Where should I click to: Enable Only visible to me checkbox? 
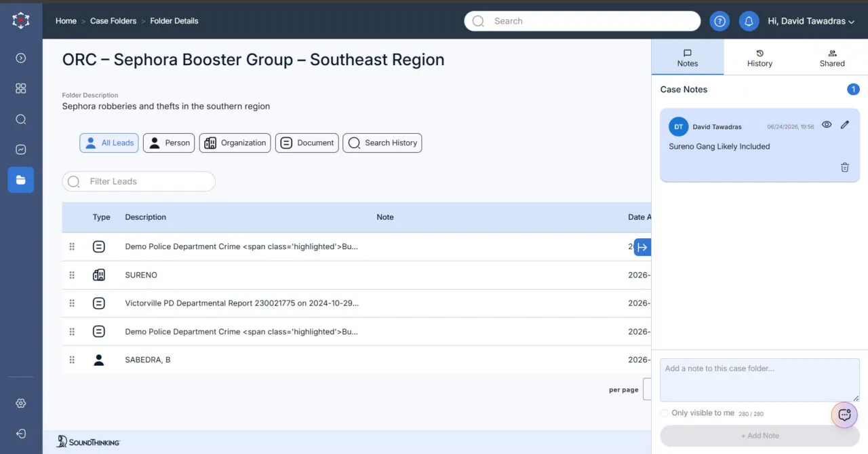pyautogui.click(x=664, y=413)
